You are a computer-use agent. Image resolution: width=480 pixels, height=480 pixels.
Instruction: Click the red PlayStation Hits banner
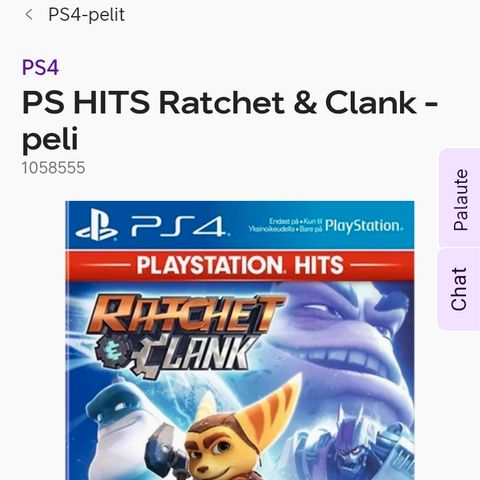coord(240,265)
